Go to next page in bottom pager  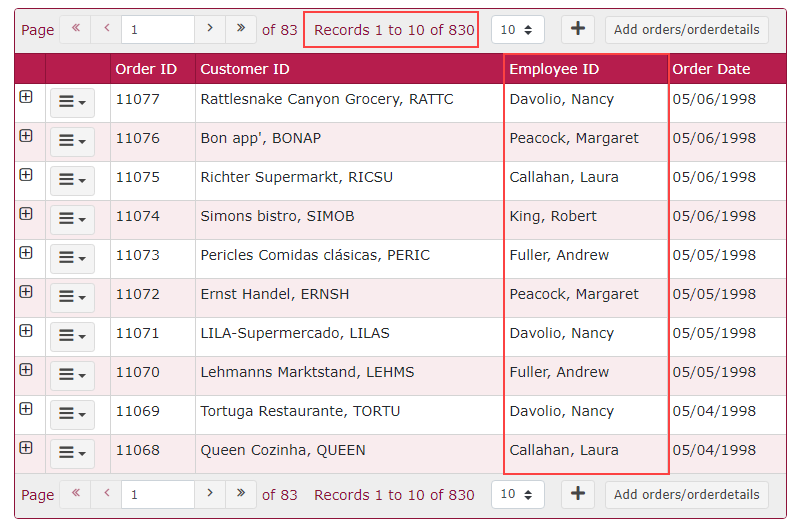[209, 494]
